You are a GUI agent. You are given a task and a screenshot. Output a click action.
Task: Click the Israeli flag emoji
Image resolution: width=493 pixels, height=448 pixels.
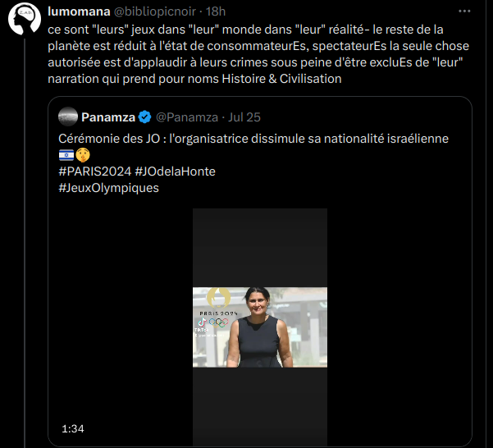click(66, 155)
